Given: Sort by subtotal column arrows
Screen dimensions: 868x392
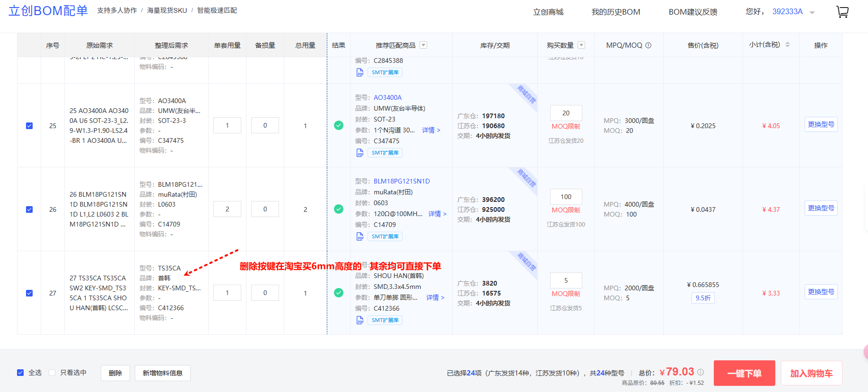Looking at the screenshot, I should coord(788,44).
